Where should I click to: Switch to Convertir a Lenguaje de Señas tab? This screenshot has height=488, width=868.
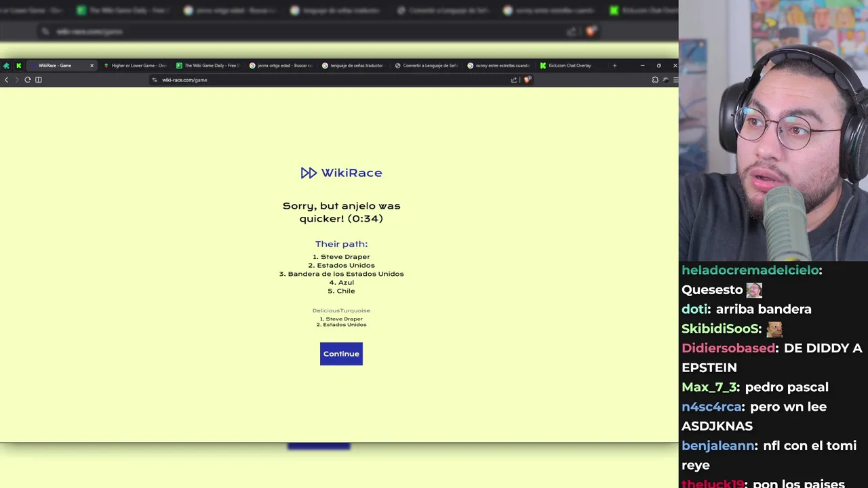pyautogui.click(x=427, y=66)
